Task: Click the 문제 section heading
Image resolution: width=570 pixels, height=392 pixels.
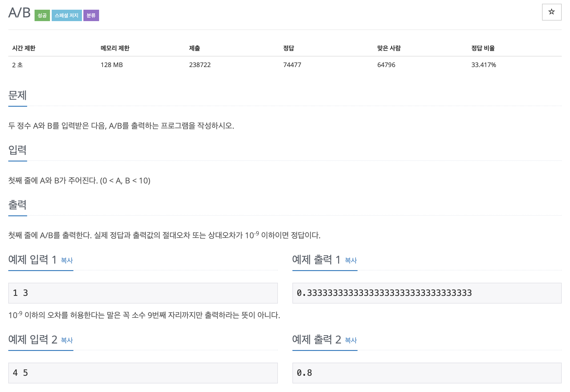Action: point(17,95)
